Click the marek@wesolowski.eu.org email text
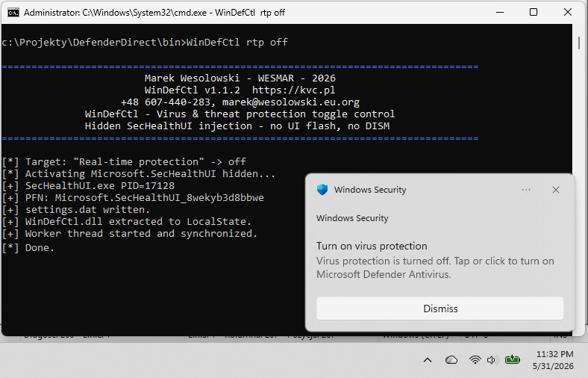Image resolution: width=588 pixels, height=378 pixels. click(290, 102)
